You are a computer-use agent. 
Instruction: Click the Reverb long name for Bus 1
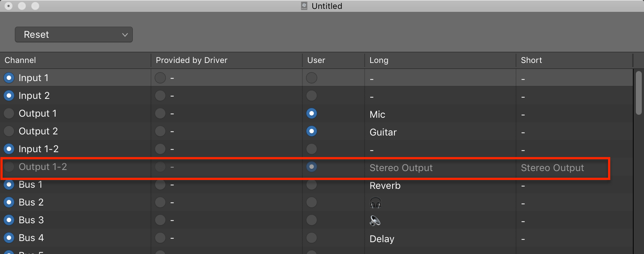tap(385, 186)
